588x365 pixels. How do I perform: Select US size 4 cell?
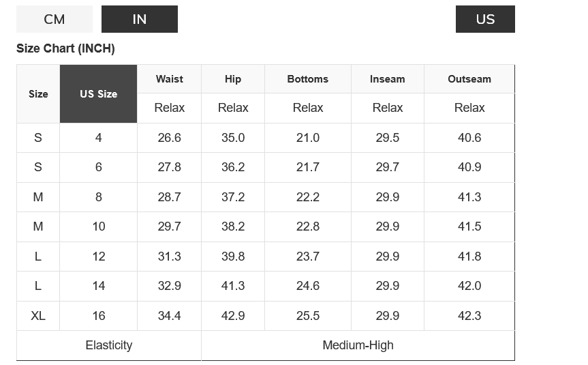(x=99, y=138)
